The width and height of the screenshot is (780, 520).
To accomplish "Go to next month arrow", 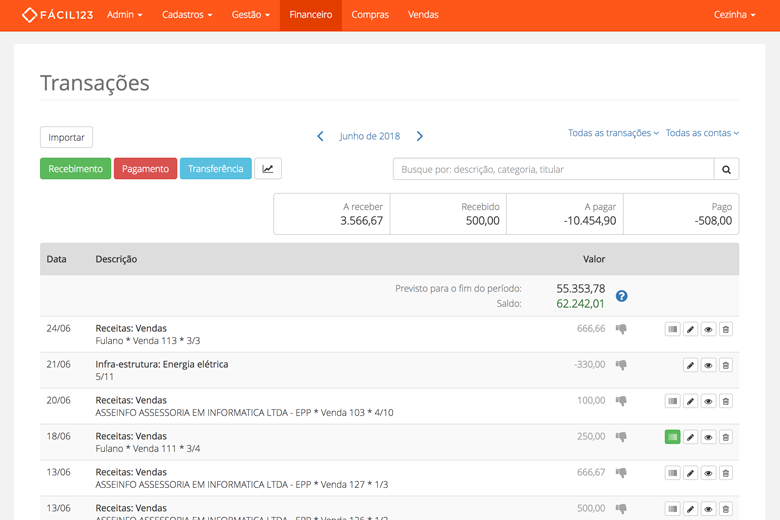I will [419, 136].
